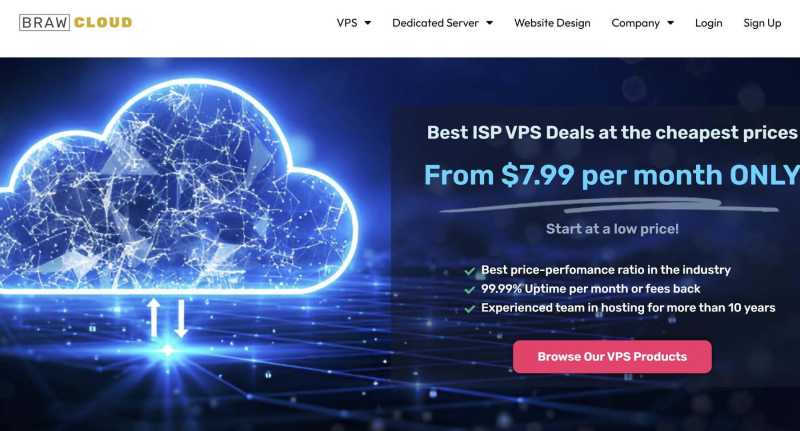Go to the Website Design page

[x=552, y=23]
